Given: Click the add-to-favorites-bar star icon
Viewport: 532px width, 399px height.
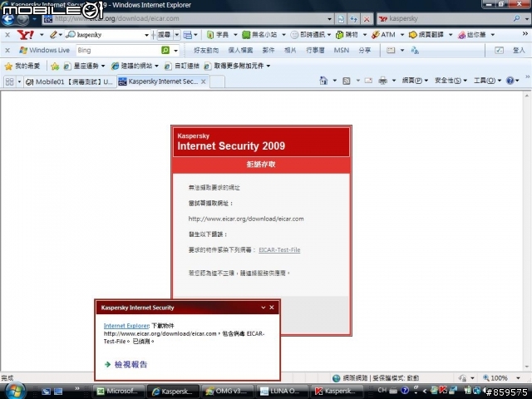Looking at the screenshot, I should click(55, 66).
